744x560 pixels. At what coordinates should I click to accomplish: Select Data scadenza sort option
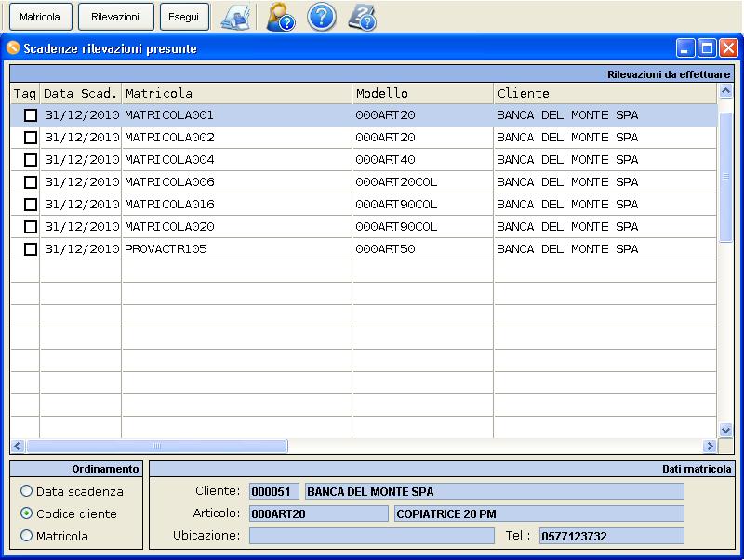(x=27, y=491)
